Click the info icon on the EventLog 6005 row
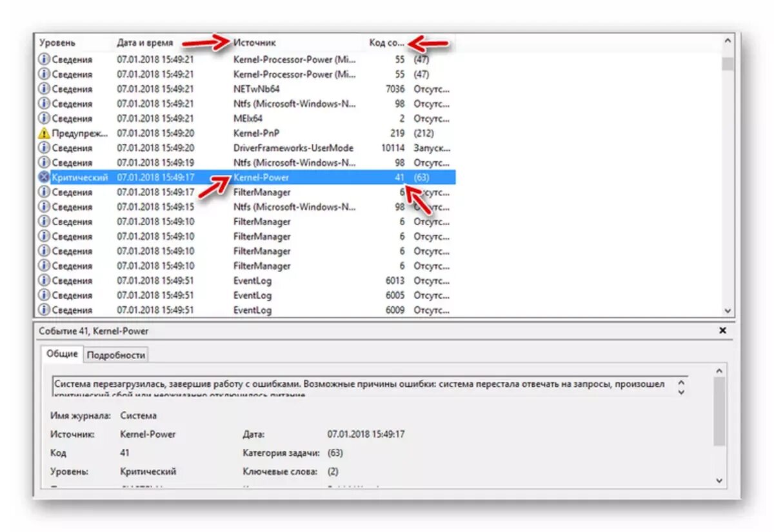The height and width of the screenshot is (532, 774). pyautogui.click(x=44, y=295)
